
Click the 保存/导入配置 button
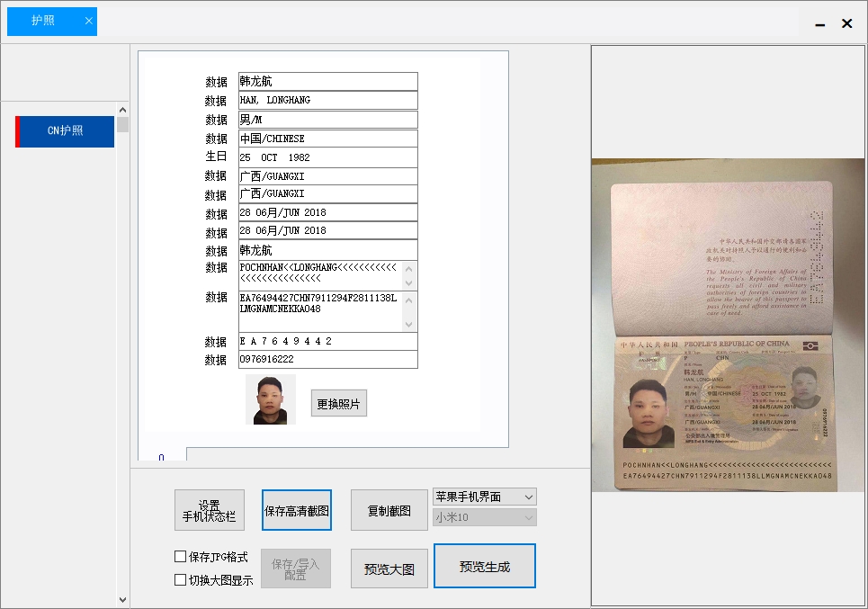pos(295,568)
